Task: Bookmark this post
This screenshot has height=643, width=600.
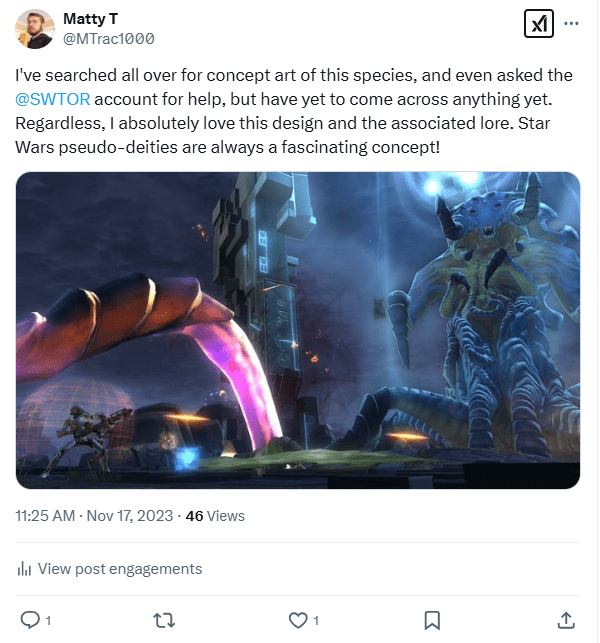Action: pyautogui.click(x=432, y=620)
